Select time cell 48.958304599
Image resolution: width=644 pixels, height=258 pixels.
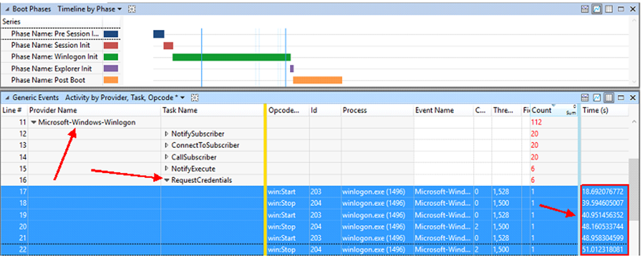point(603,238)
